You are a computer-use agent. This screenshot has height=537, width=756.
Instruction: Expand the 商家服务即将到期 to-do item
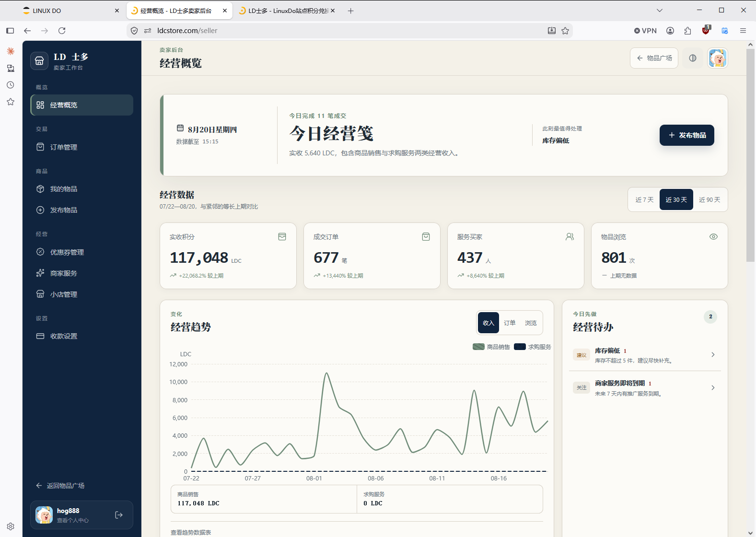645,388
